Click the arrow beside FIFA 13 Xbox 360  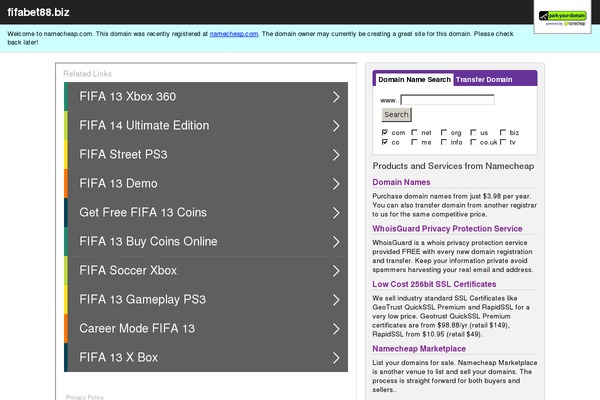pyautogui.click(x=336, y=97)
